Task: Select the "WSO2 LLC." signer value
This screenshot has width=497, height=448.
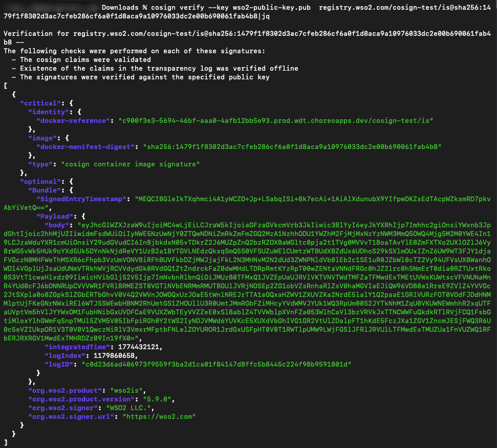Action: point(128,408)
